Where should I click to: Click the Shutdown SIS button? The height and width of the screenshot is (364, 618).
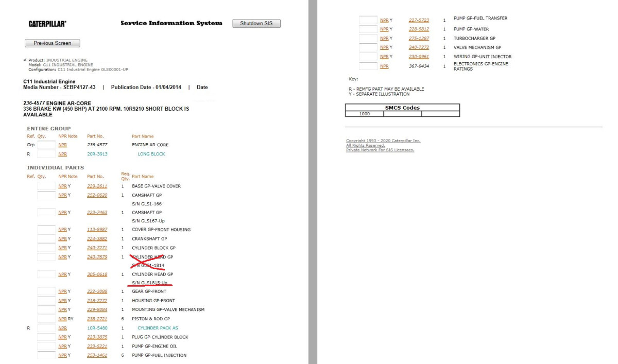point(256,24)
